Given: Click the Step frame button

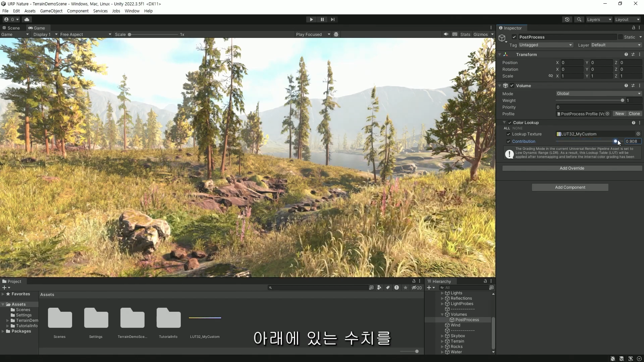Looking at the screenshot, I should [x=332, y=19].
